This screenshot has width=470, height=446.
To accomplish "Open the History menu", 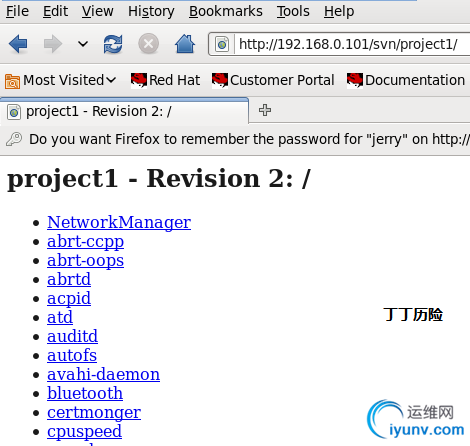I will tap(151, 11).
